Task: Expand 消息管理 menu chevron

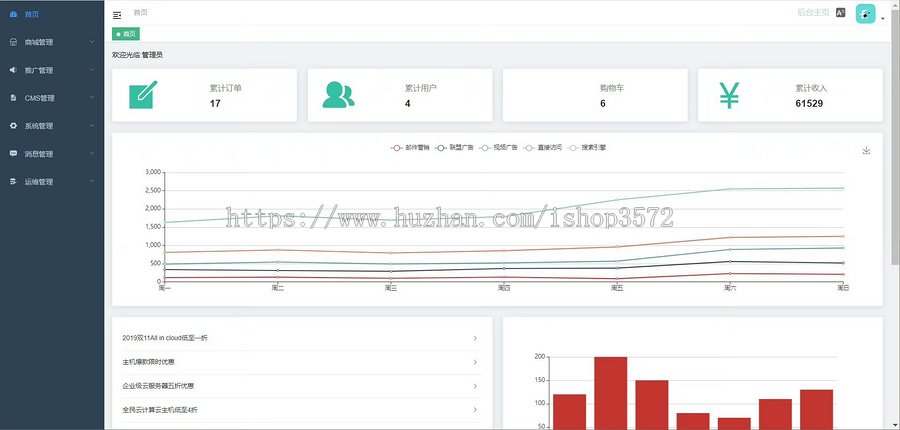Action: (x=92, y=154)
